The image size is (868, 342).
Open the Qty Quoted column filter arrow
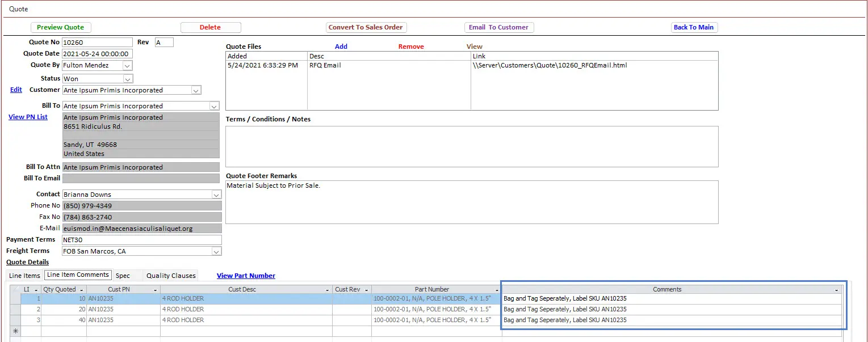pos(82,290)
